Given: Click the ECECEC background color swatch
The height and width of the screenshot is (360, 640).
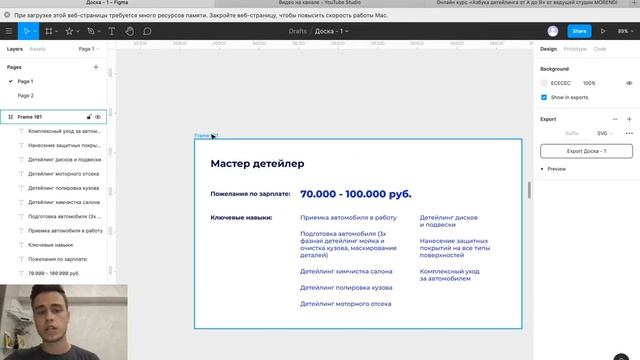Looking at the screenshot, I should point(544,83).
